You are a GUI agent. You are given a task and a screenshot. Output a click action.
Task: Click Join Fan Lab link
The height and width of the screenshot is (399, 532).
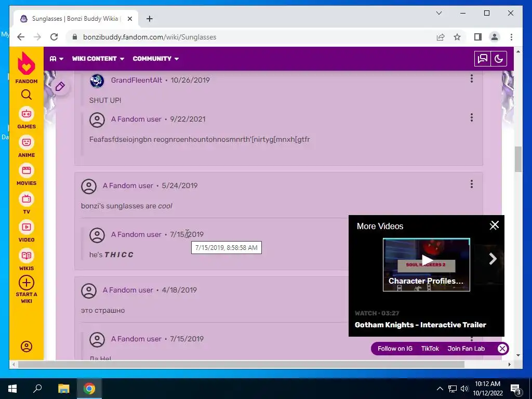click(466, 349)
